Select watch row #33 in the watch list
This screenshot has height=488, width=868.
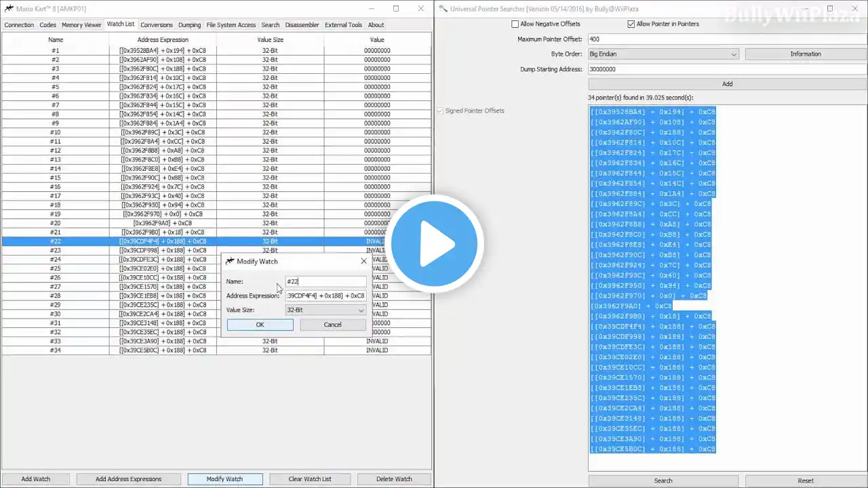click(x=216, y=341)
